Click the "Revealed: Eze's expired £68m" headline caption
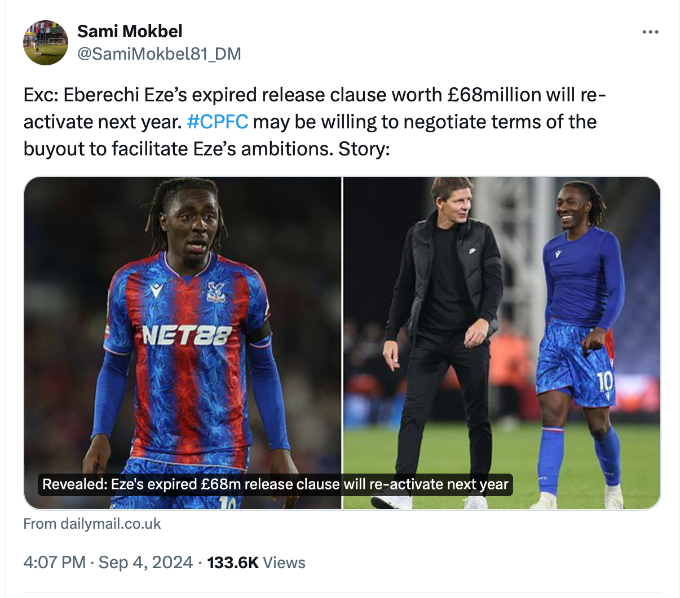The image size is (680, 598). (x=275, y=485)
